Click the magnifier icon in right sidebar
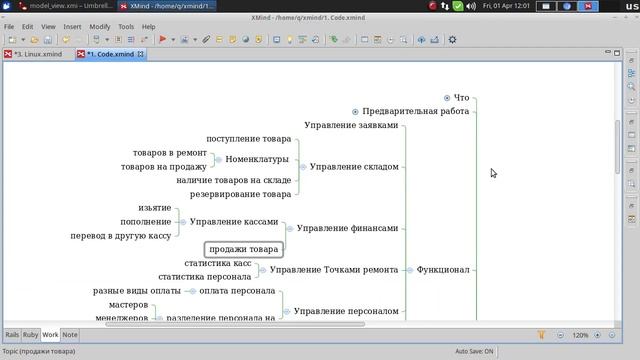The image size is (640, 360). (x=631, y=87)
